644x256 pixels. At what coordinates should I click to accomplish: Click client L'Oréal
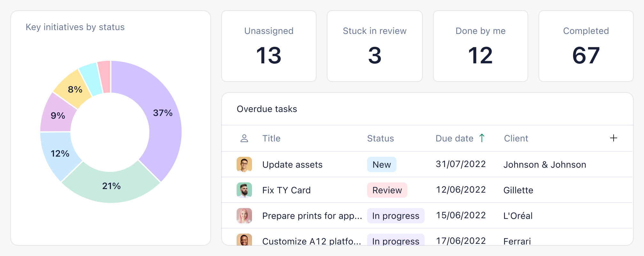518,216
